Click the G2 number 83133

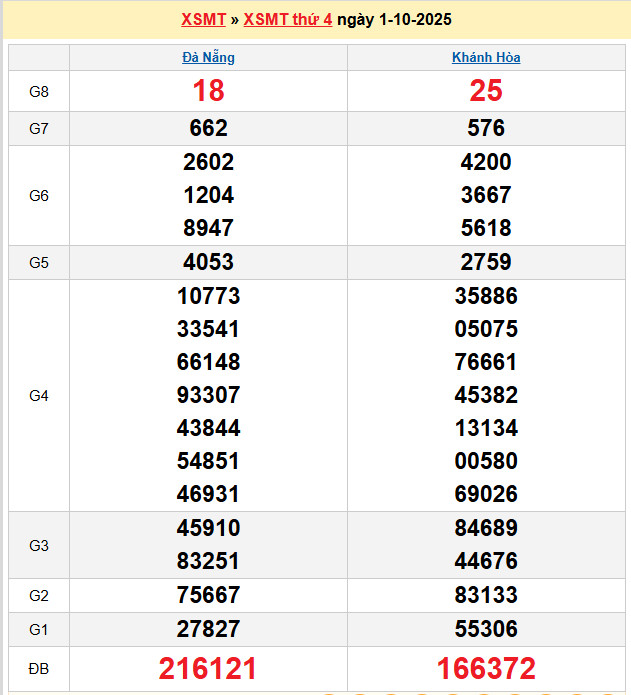click(486, 595)
